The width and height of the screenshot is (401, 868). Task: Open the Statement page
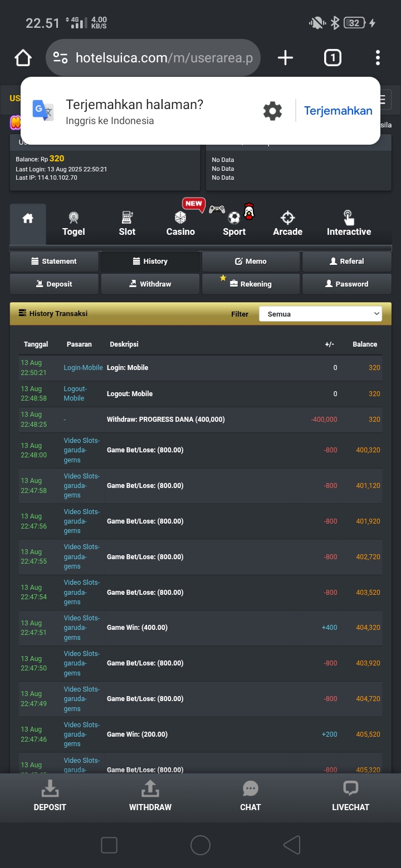point(54,262)
